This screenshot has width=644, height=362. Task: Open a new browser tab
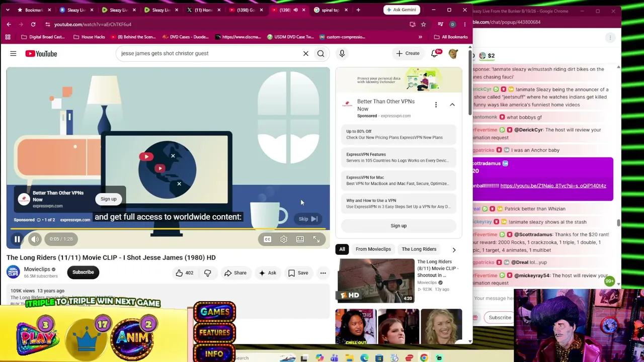pos(358,10)
